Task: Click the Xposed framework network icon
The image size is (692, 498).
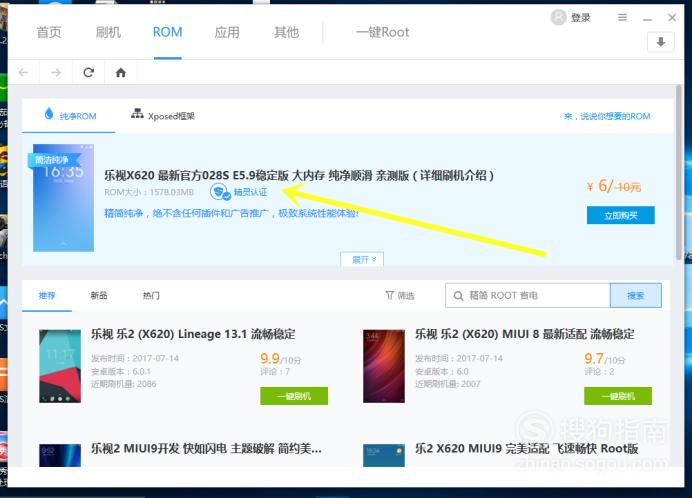Action: [x=137, y=114]
